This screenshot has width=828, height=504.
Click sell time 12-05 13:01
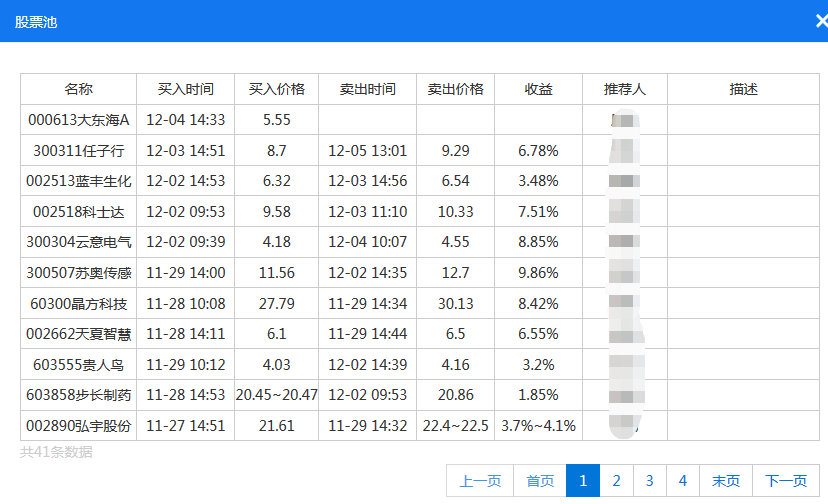tap(368, 151)
